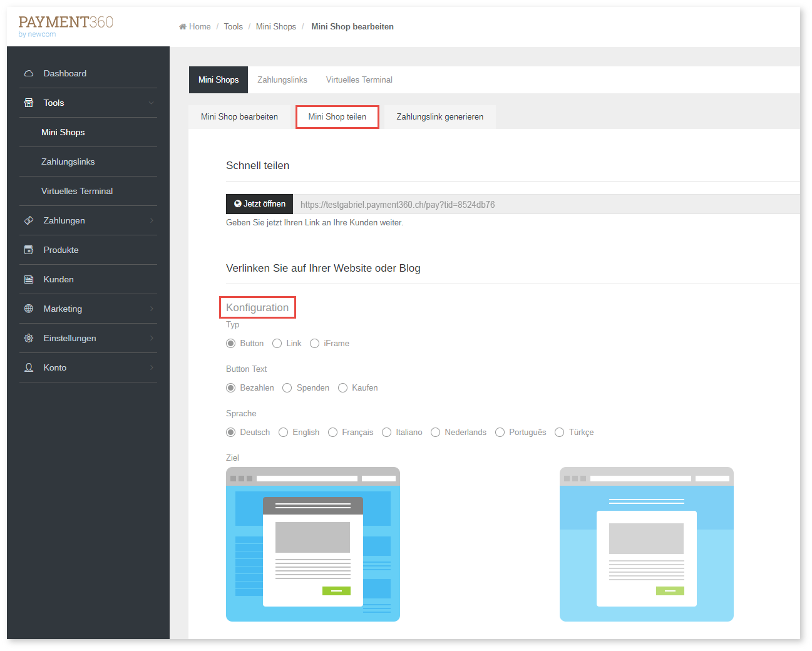Image resolution: width=812 pixels, height=651 pixels.
Task: Click the Konto user icon
Action: point(29,367)
